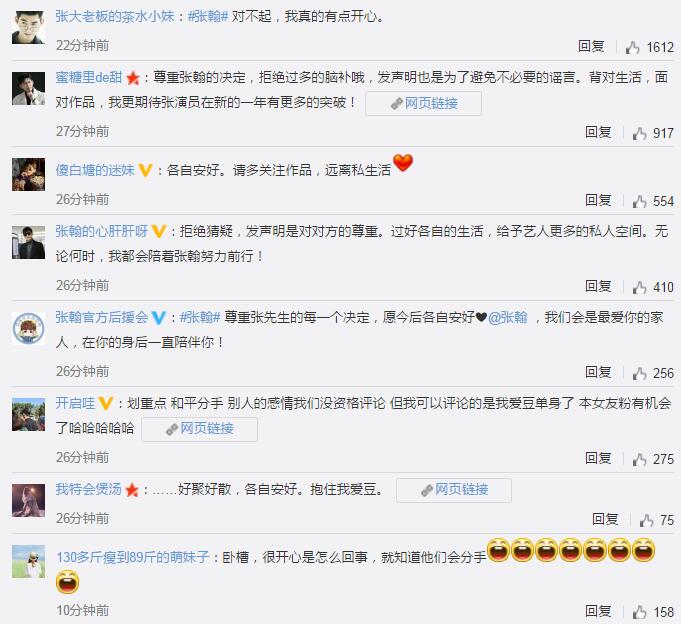This screenshot has height=624, width=681.
Task: Open 网页链接 in 蜜糖里de甜's comment
Action: coord(423,103)
